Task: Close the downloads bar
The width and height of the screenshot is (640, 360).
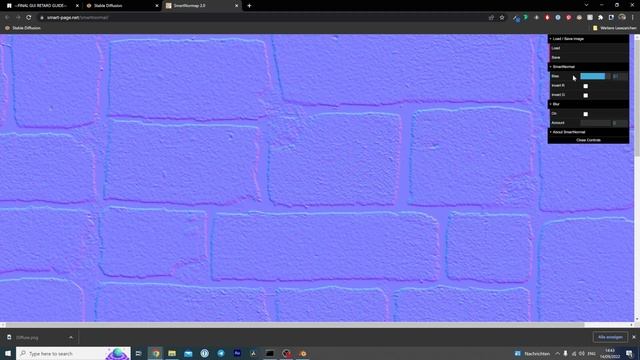Action: [634, 338]
